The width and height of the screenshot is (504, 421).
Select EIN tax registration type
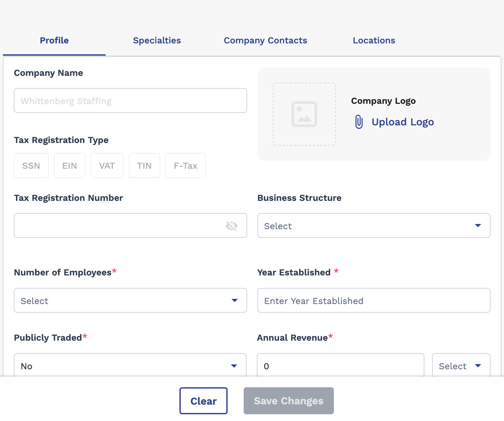pyautogui.click(x=70, y=166)
